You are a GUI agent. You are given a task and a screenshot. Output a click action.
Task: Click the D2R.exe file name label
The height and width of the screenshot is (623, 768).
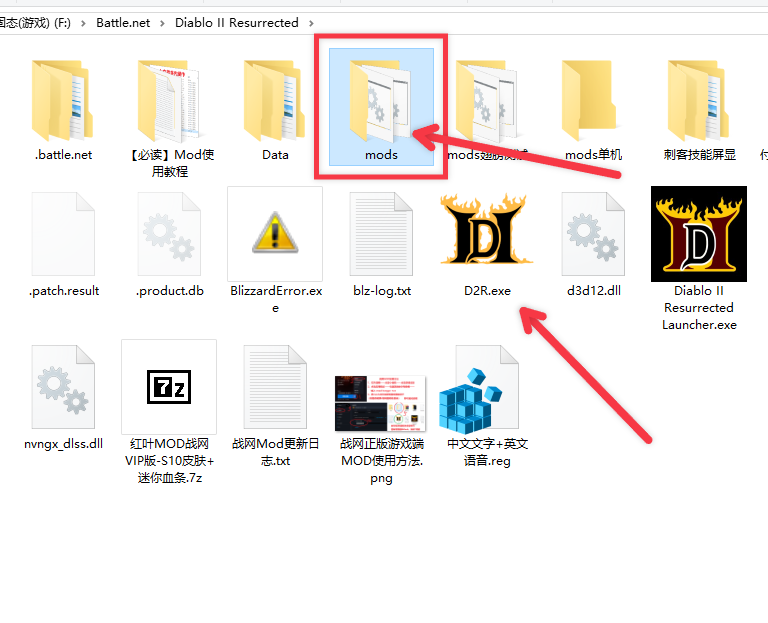coord(487,291)
